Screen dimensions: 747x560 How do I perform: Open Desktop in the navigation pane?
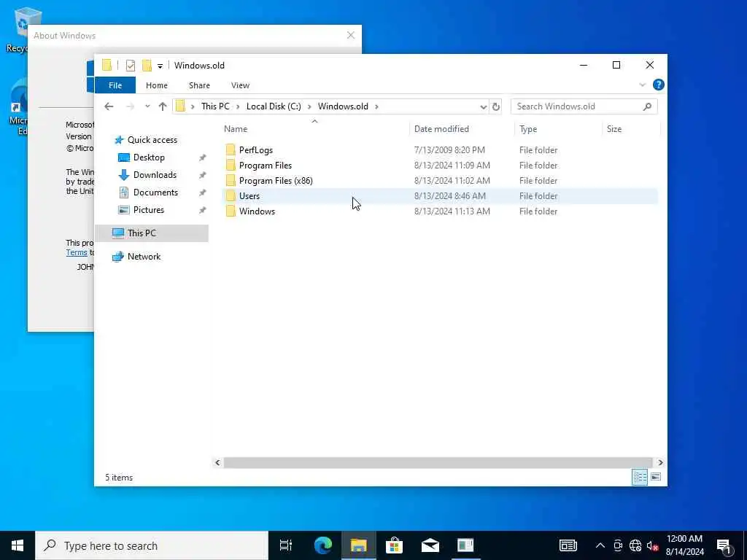[149, 157]
